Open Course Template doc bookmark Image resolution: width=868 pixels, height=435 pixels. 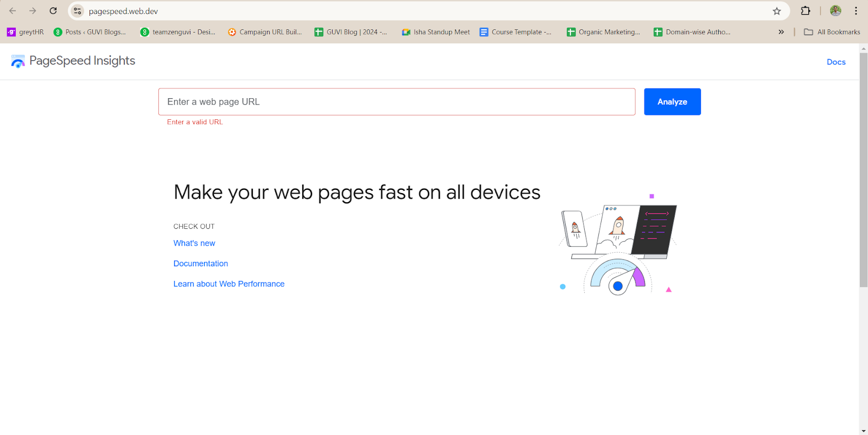tap(516, 32)
